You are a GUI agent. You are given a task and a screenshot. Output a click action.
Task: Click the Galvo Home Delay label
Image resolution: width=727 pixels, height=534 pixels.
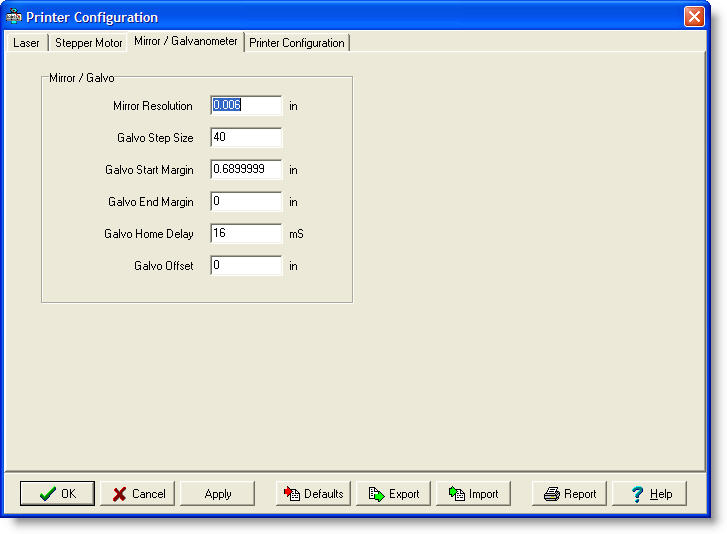148,234
